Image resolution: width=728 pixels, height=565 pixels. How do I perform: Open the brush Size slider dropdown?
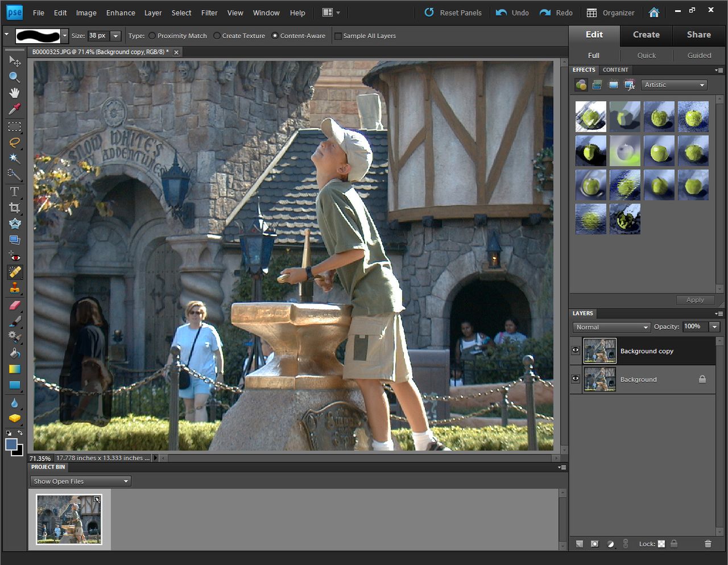click(115, 36)
